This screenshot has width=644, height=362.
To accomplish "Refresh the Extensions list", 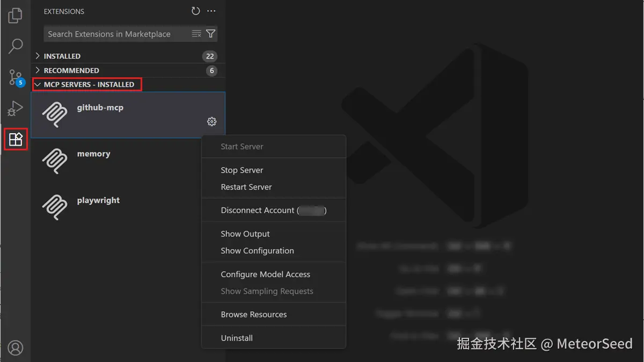I will click(x=196, y=11).
